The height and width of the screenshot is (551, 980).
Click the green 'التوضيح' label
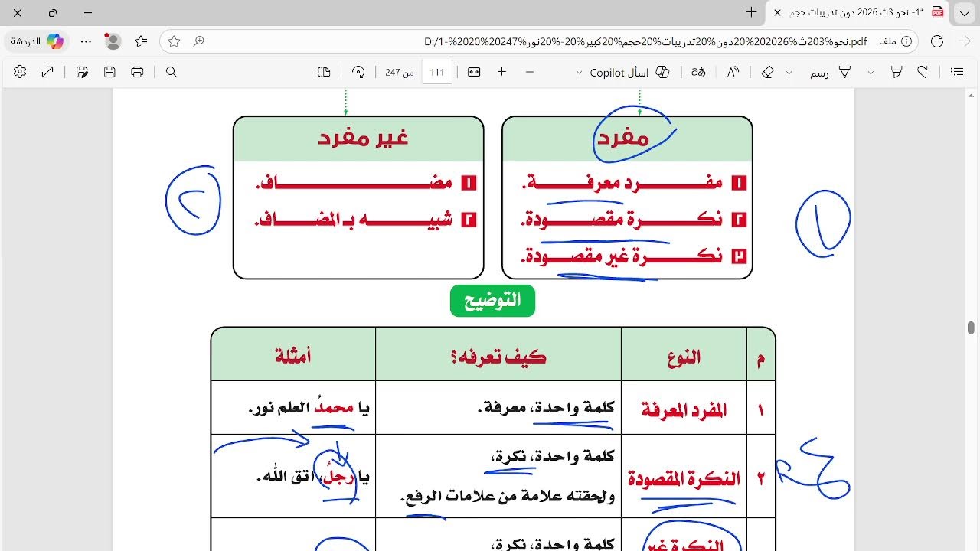coord(492,300)
